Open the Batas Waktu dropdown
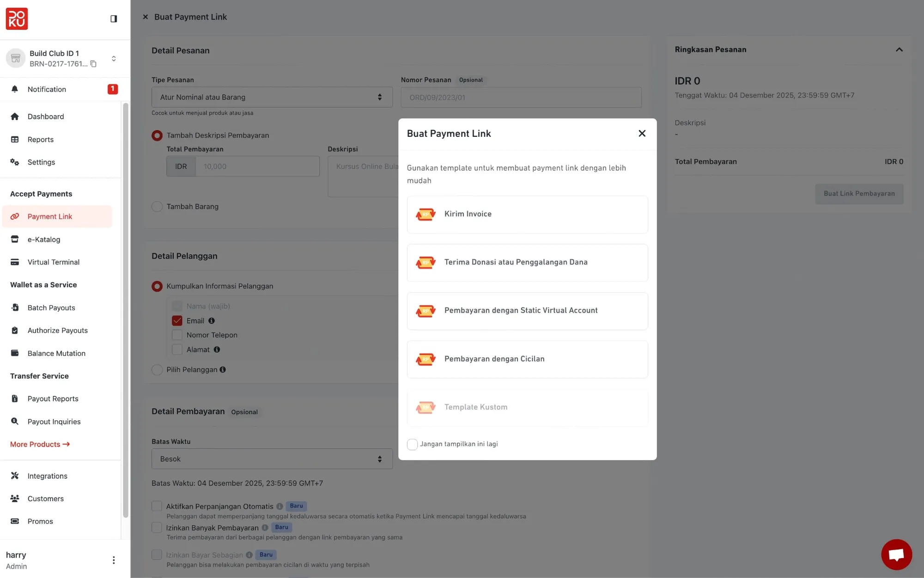Screen dimensions: 924x578 (272, 459)
